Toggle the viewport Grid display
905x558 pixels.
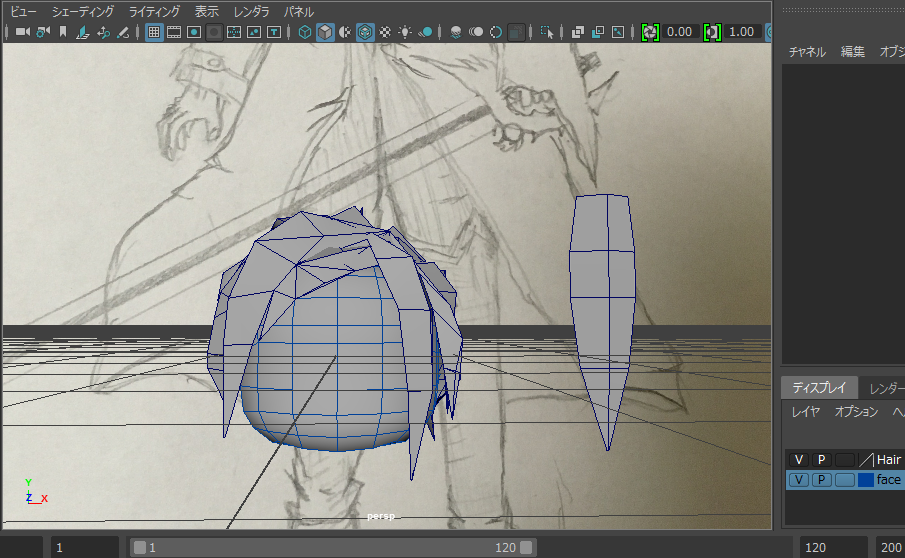[x=154, y=32]
